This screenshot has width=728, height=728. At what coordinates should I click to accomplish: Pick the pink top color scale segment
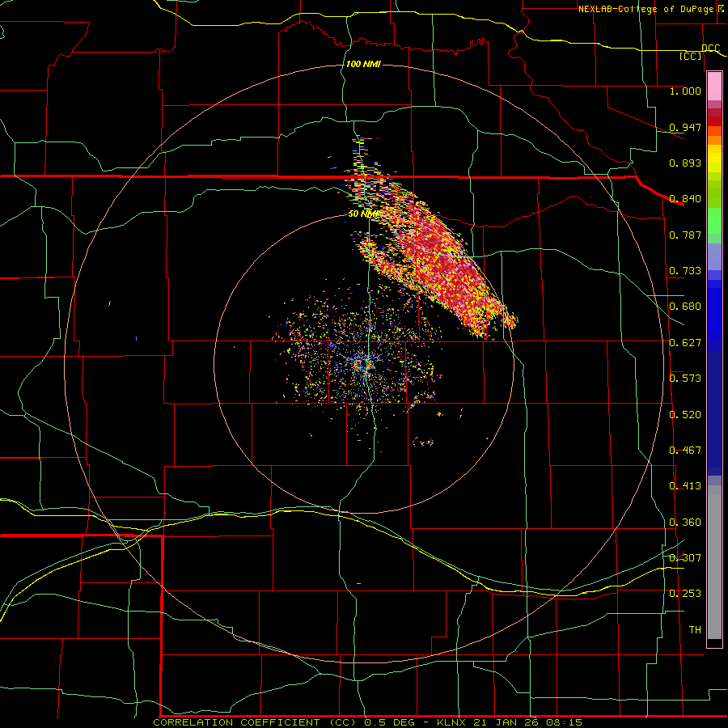coord(714,87)
